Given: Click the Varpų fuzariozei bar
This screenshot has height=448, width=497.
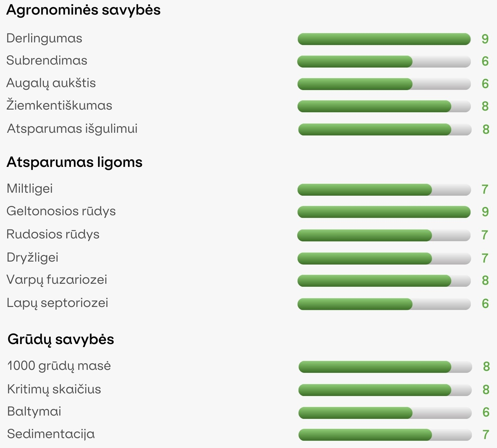Looking at the screenshot, I should [384, 281].
